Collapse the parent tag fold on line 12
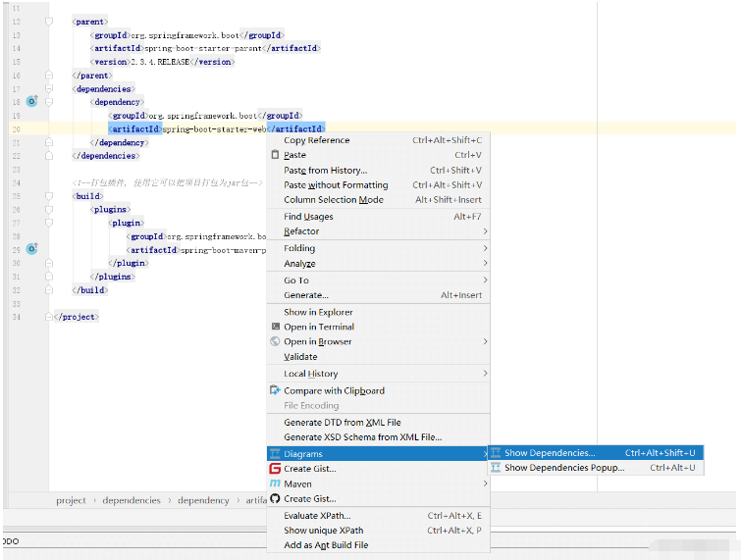The width and height of the screenshot is (742, 560). [x=49, y=22]
